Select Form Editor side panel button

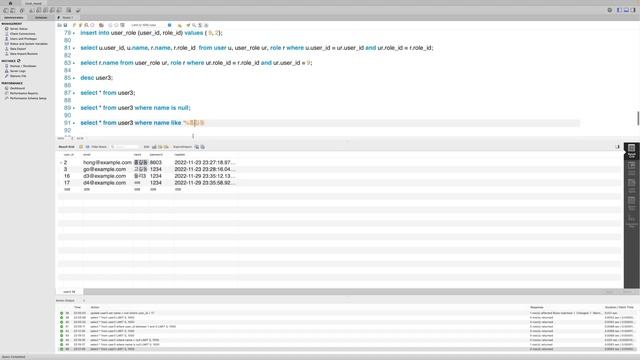pos(631,168)
